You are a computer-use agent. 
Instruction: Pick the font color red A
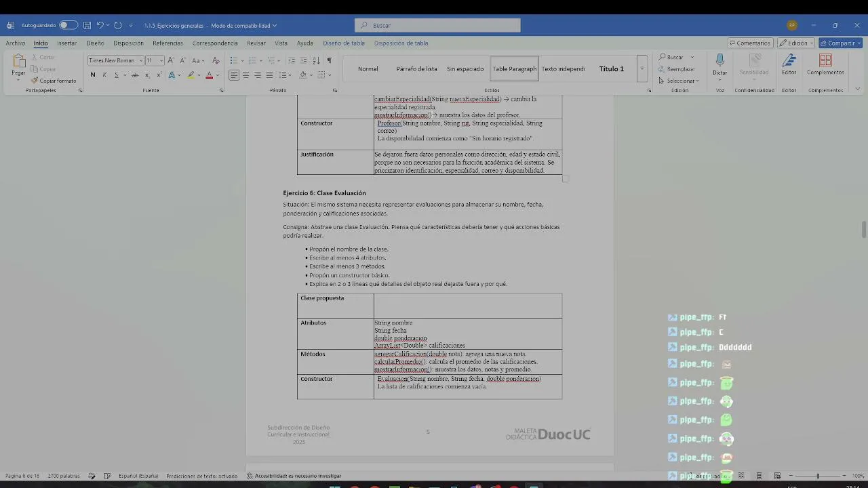pyautogui.click(x=209, y=75)
